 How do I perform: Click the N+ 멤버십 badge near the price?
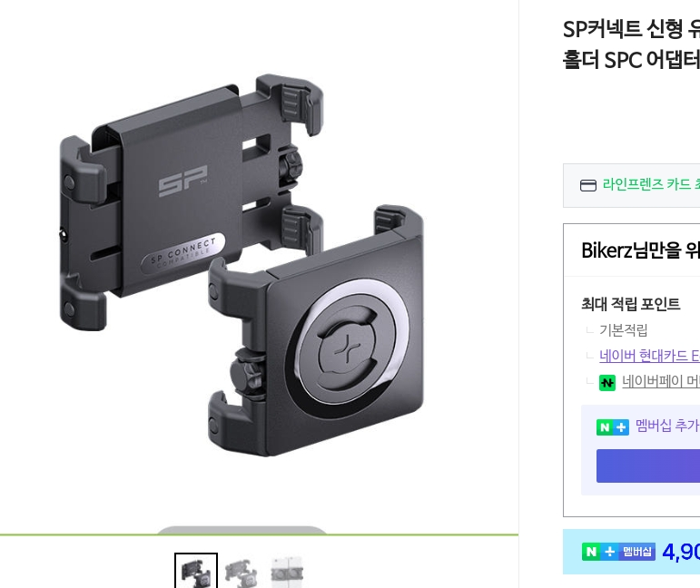point(618,552)
